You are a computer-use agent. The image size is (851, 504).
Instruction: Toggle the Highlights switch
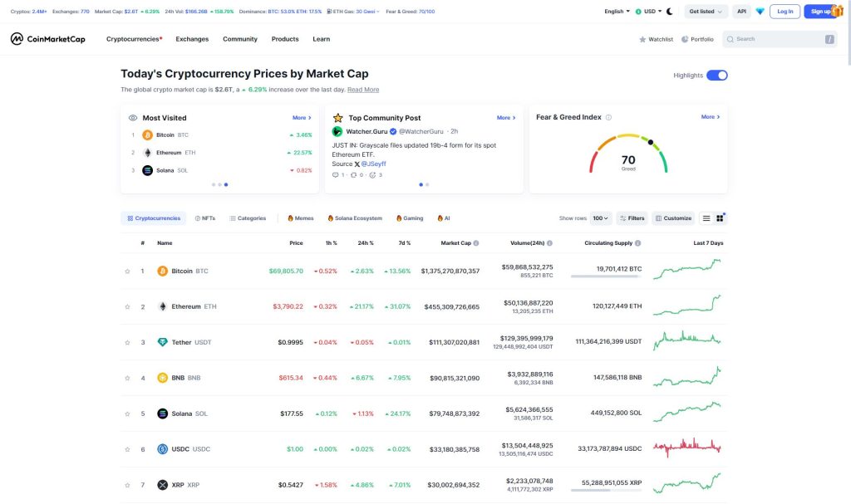(x=716, y=76)
